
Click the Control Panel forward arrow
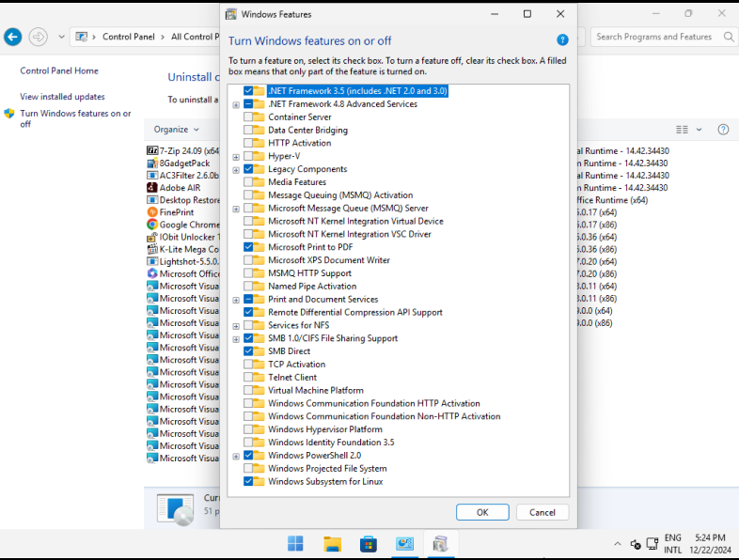pos(39,37)
